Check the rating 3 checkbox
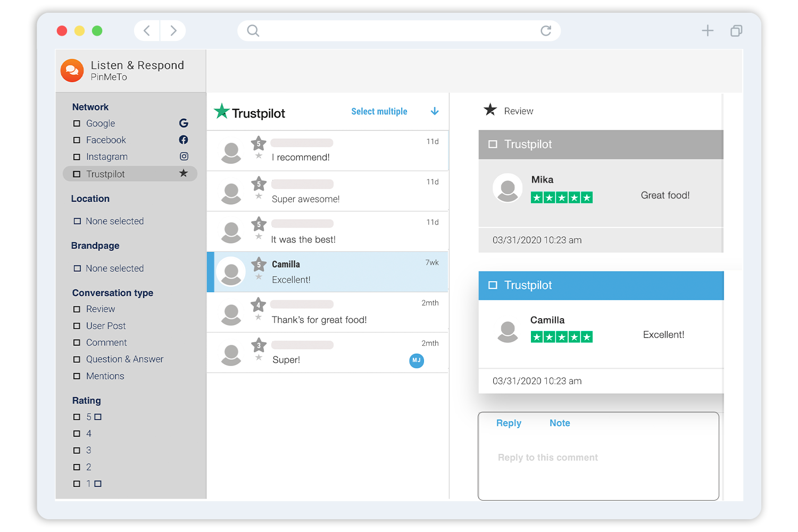798x532 pixels. [x=77, y=451]
